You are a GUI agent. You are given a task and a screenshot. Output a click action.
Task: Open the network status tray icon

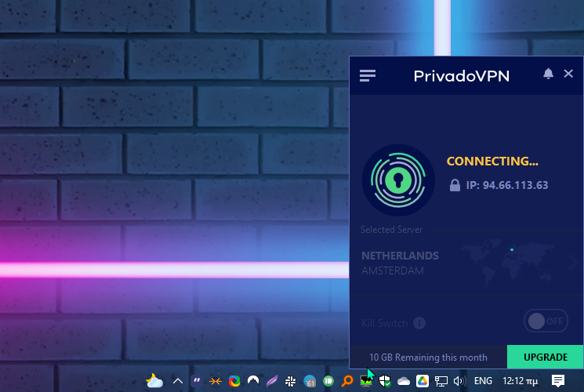pos(441,381)
